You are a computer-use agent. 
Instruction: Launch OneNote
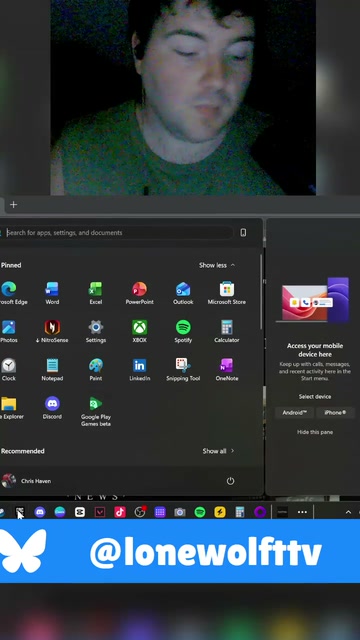pyautogui.click(x=227, y=370)
